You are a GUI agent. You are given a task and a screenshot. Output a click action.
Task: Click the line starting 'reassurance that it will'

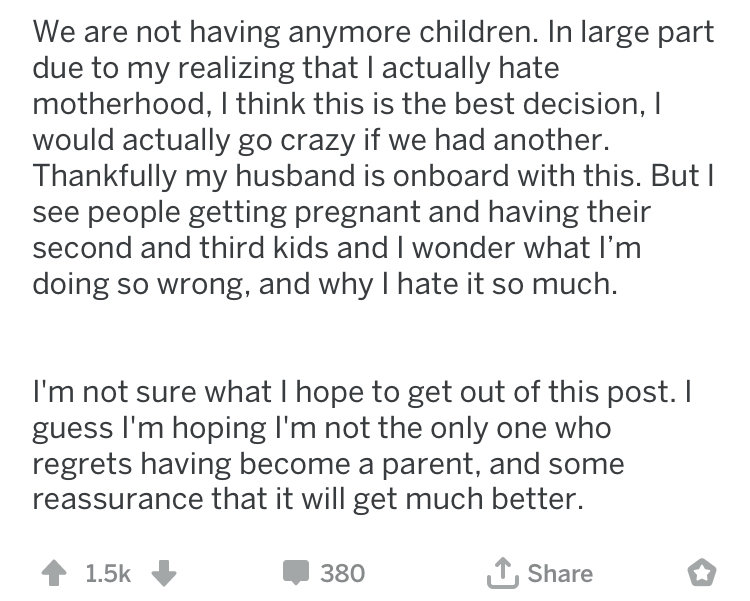(x=308, y=499)
